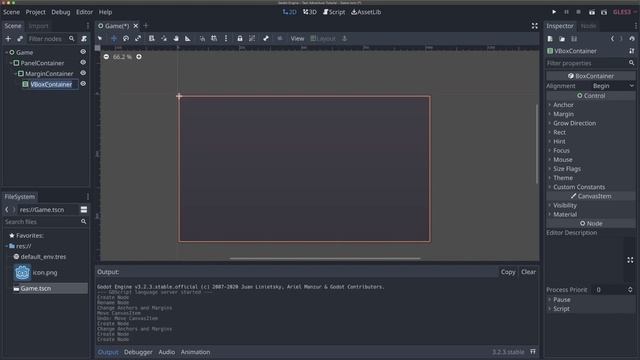Clear the output log
The width and height of the screenshot is (640, 360).
528,272
